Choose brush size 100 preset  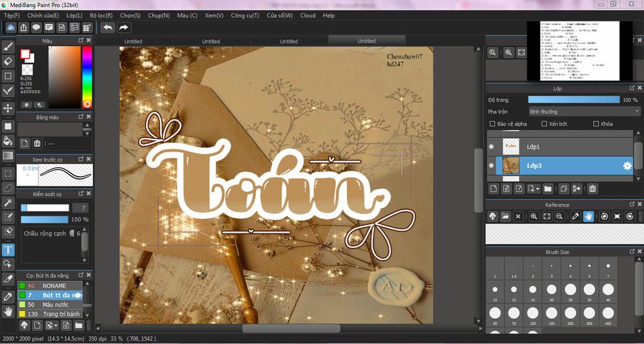[533, 316]
